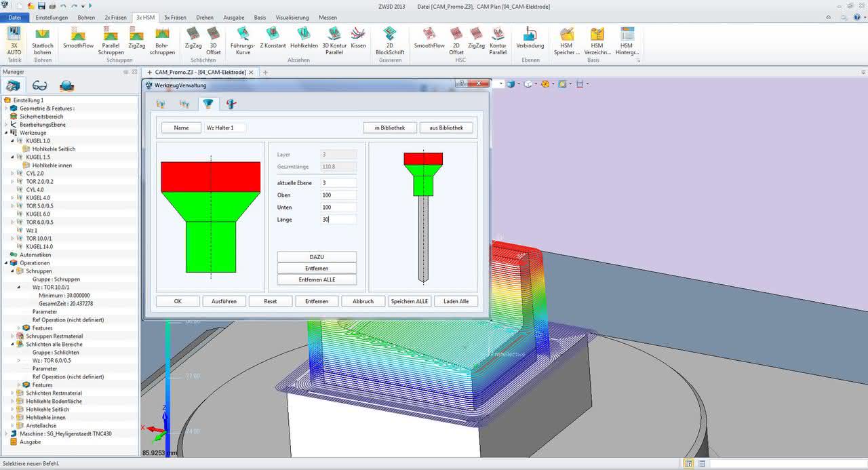Select 2D Offset in HSC group

click(456, 41)
